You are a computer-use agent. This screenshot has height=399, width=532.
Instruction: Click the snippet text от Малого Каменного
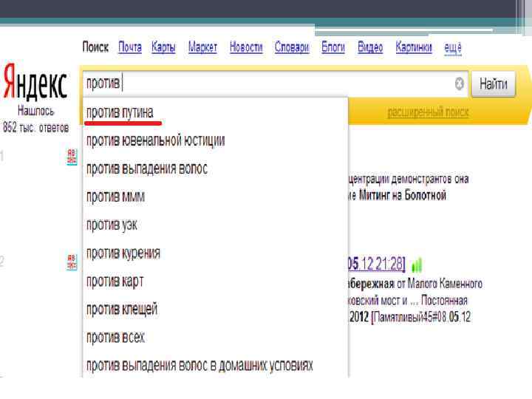(x=440, y=284)
